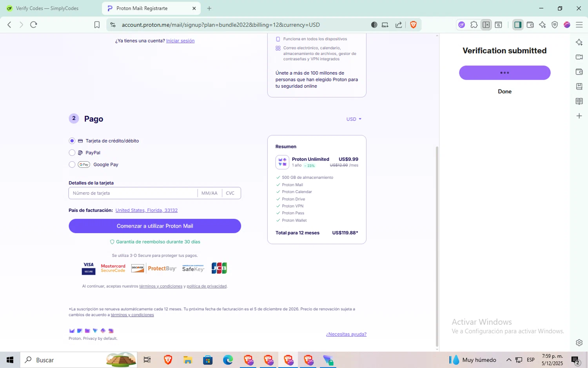Viewport: 588px width, 368px height.
Task: Focus the MM/AA expiry field
Action: point(209,193)
